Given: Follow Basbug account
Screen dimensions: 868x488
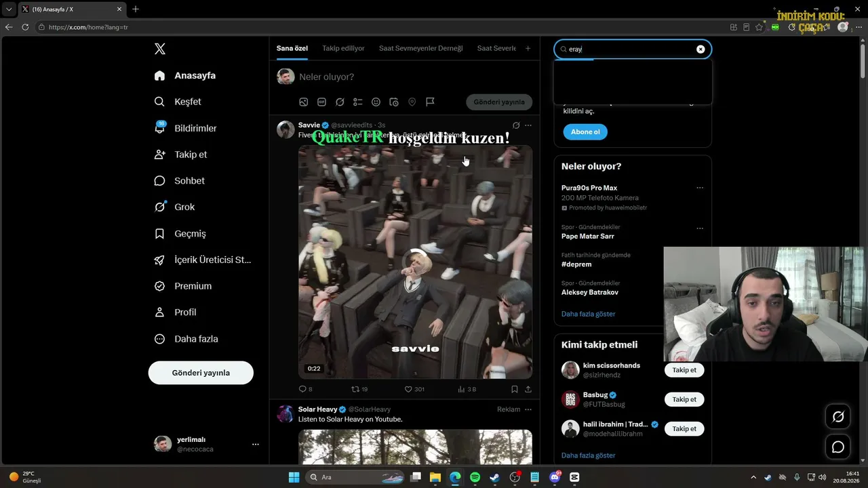Looking at the screenshot, I should point(684,399).
